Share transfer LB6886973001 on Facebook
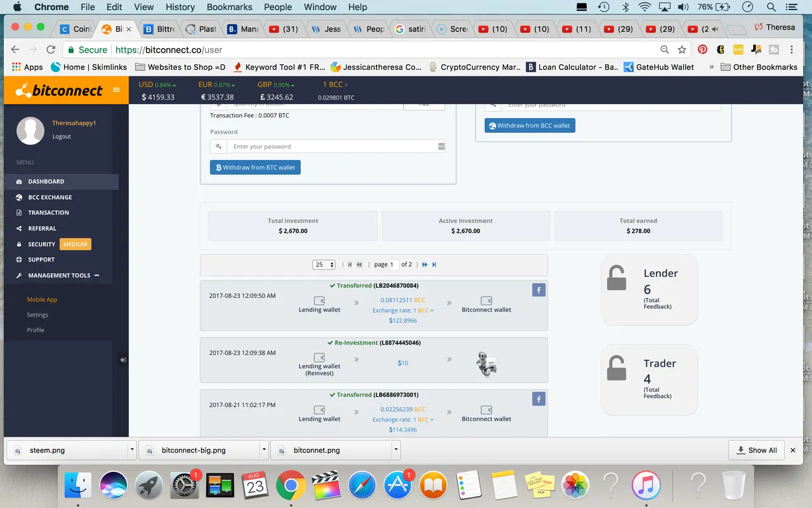The height and width of the screenshot is (508, 812). coord(539,399)
